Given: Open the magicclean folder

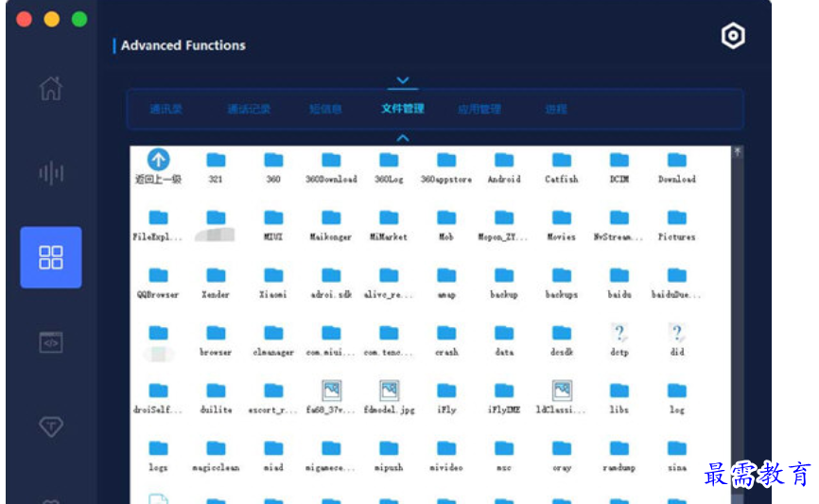Looking at the screenshot, I should coord(216,448).
